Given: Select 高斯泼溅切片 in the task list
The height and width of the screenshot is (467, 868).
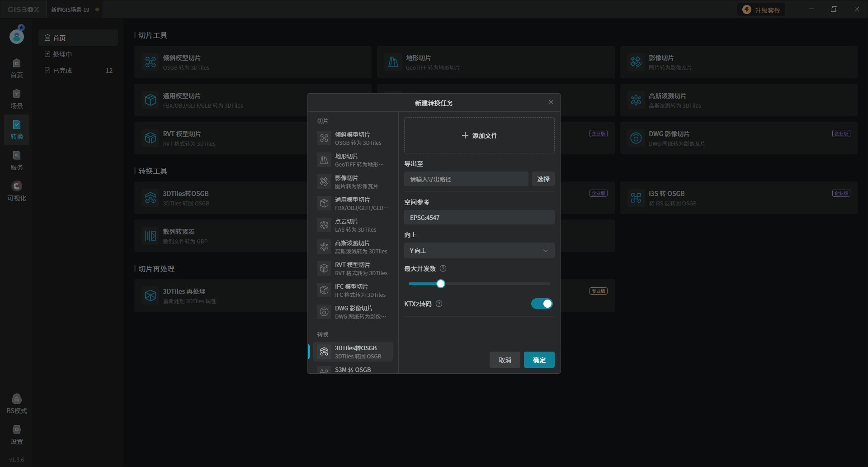Looking at the screenshot, I should coord(353,247).
